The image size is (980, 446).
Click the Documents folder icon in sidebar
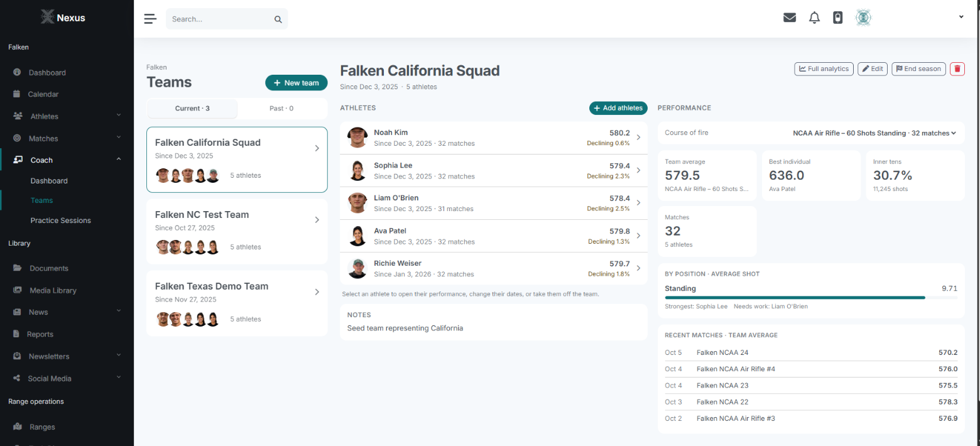click(18, 268)
